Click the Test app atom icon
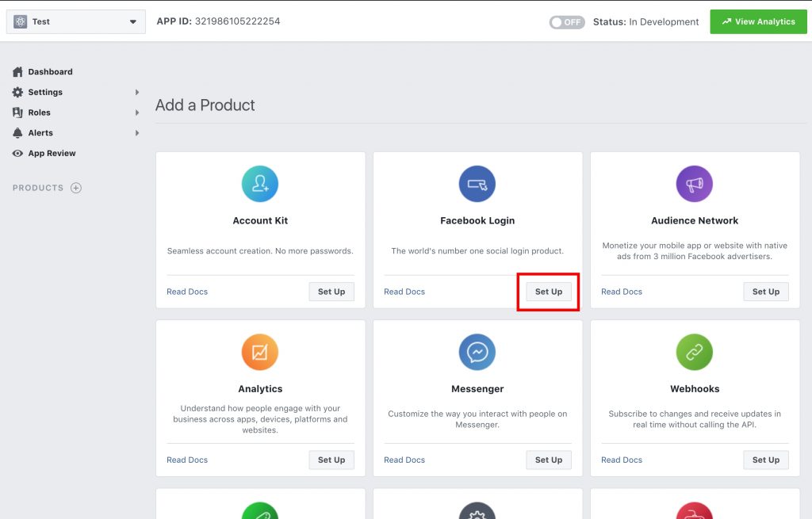812x519 pixels. coord(20,21)
